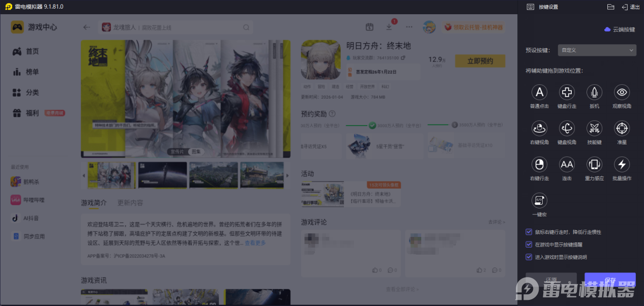This screenshot has width=644, height=306.
Task: Open 分类 categories in sidebar
Action: (26, 93)
